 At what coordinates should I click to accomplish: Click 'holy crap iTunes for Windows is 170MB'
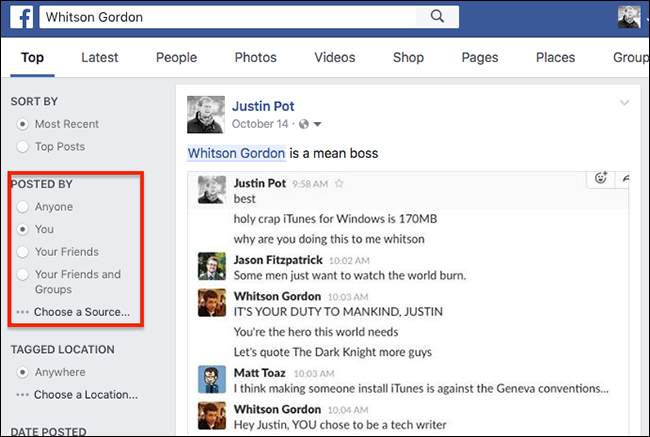tap(335, 219)
